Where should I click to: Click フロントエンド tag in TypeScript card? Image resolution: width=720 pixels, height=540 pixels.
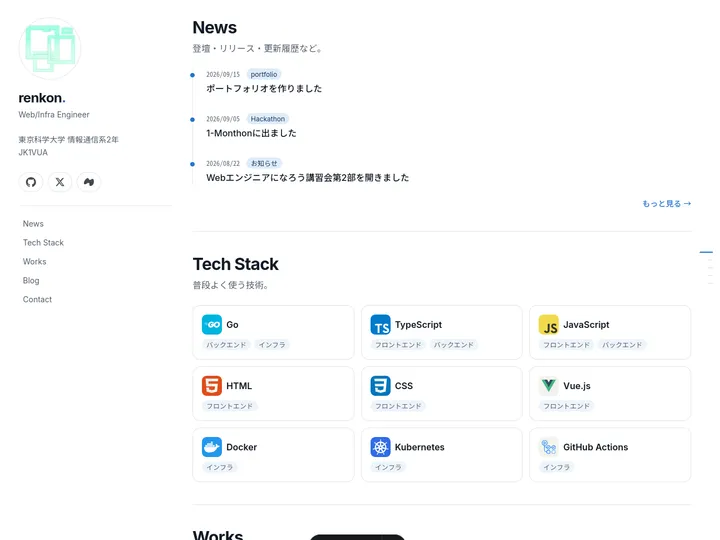click(x=398, y=345)
